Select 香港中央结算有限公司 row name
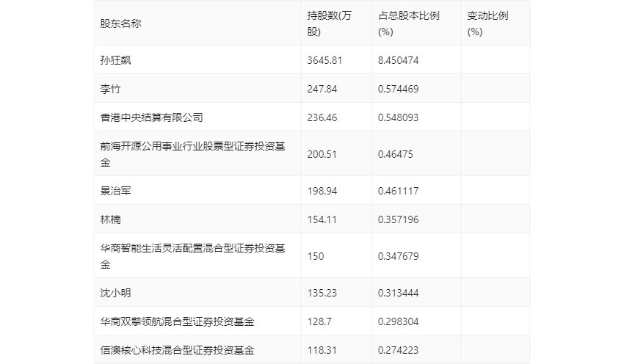Screen dimensions: 624x364 (152, 117)
